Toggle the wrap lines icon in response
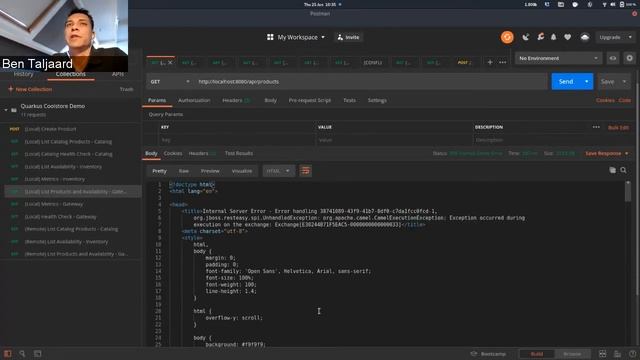 click(305, 171)
